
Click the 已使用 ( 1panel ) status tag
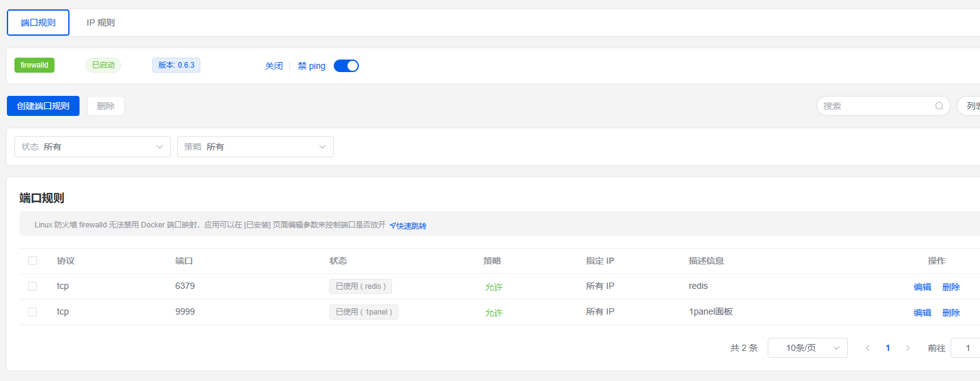[364, 312]
